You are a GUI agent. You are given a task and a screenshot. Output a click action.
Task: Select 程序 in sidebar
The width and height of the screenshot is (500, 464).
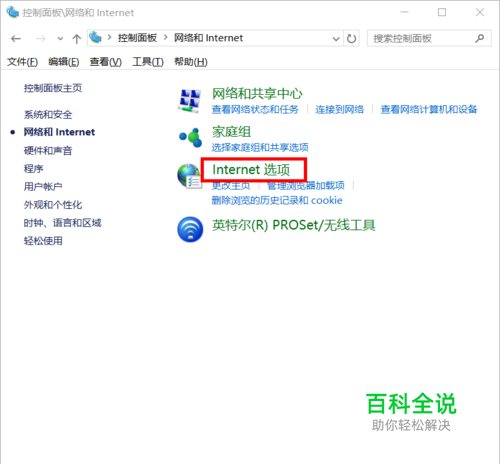(33, 169)
